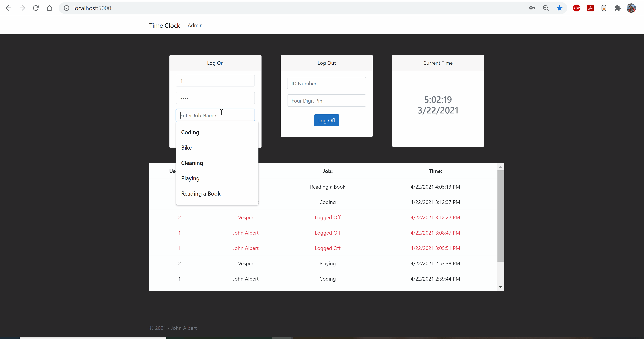The height and width of the screenshot is (339, 644).
Task: Open saved passwords key icon
Action: tap(532, 8)
